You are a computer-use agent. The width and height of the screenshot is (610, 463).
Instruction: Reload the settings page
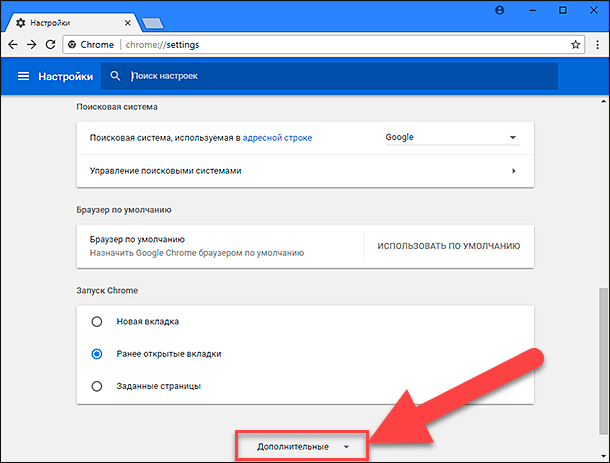pos(50,45)
